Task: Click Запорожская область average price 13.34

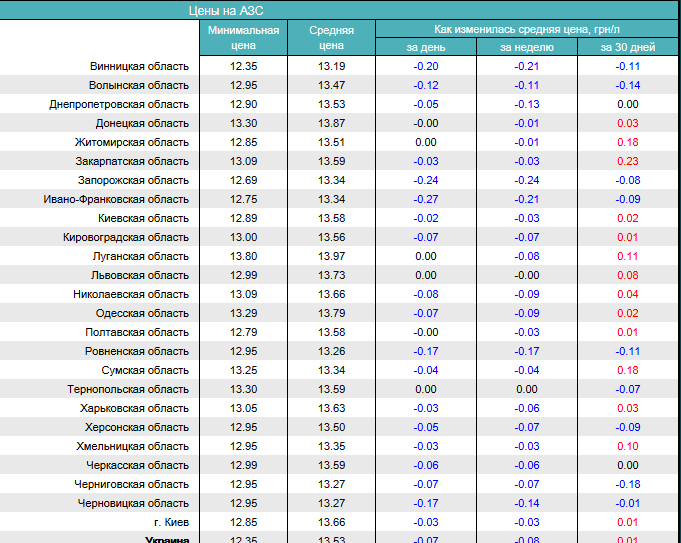Action: click(x=331, y=180)
